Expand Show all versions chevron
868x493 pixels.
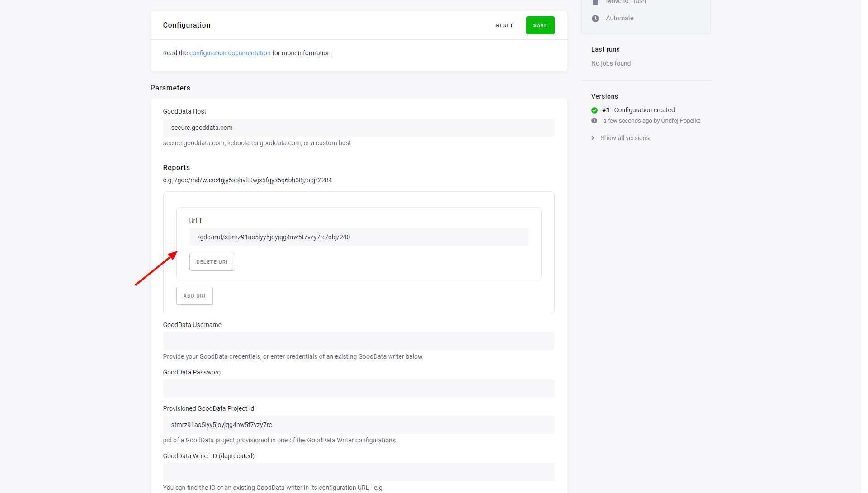593,138
